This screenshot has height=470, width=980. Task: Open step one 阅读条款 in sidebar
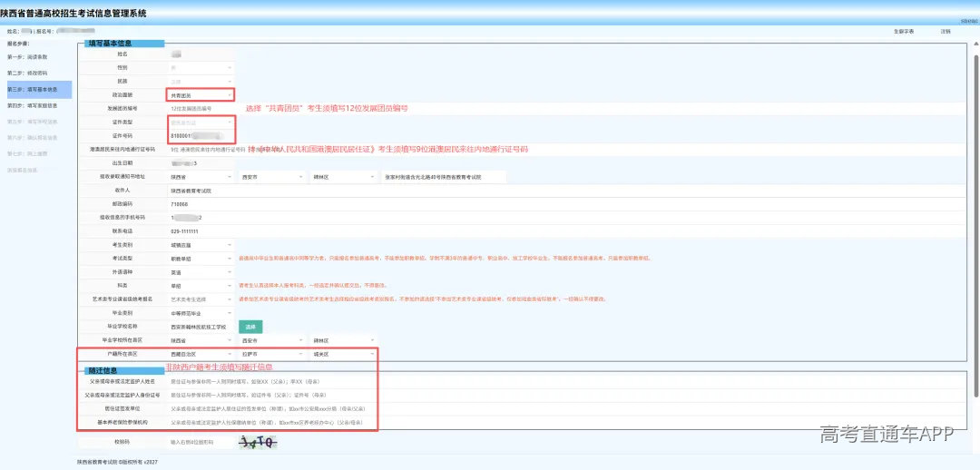27,57
